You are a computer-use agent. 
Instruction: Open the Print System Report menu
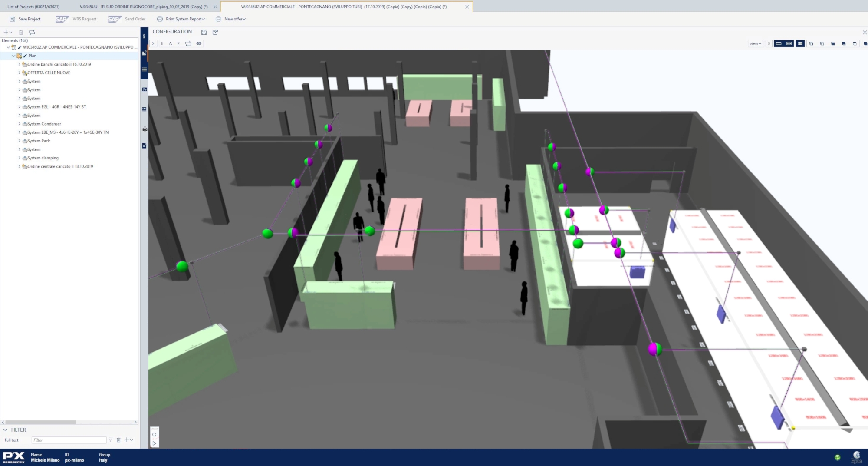point(181,19)
